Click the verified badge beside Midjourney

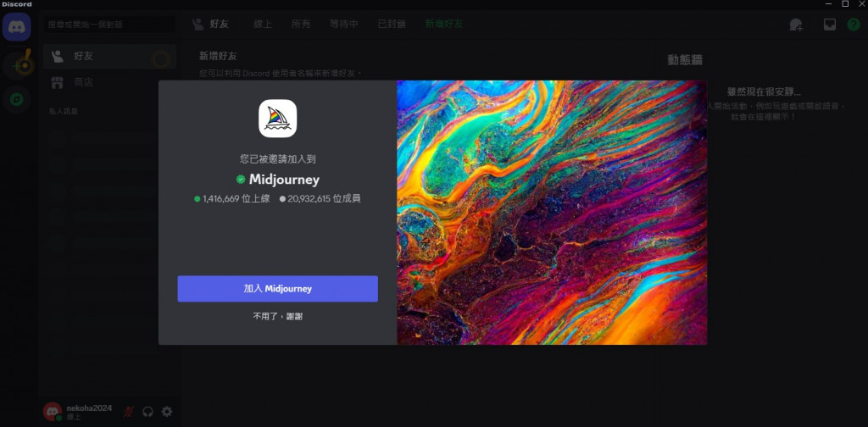click(240, 180)
